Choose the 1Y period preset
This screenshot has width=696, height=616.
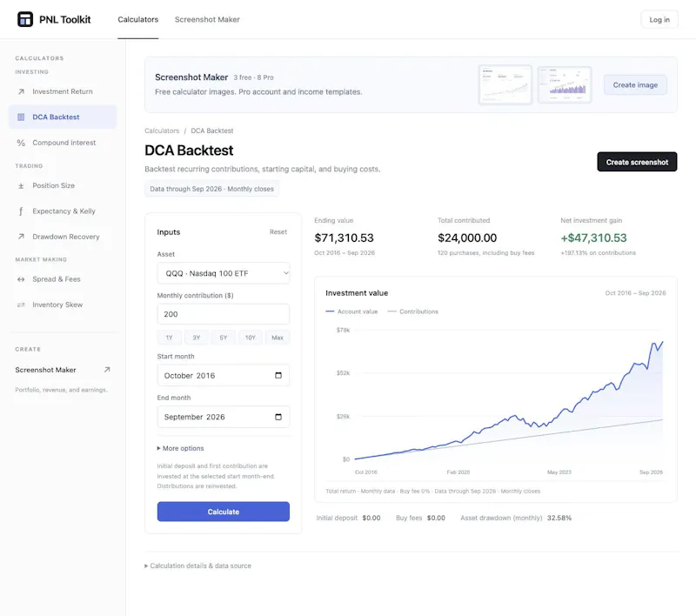pyautogui.click(x=169, y=338)
